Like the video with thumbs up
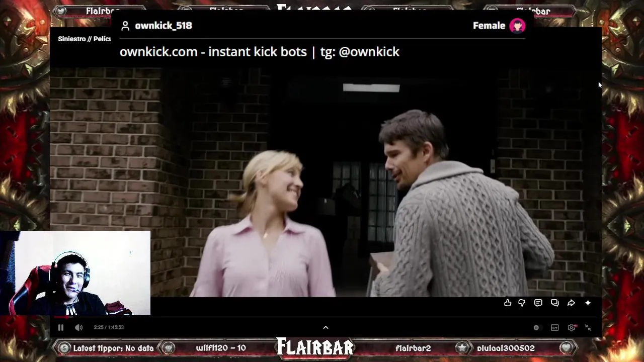This screenshot has height=362, width=644. tap(508, 303)
